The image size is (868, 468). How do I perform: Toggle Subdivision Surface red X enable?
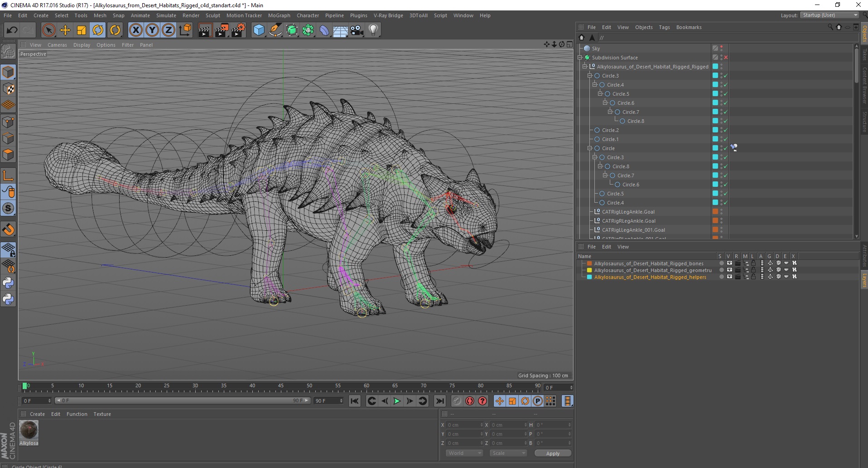coord(726,58)
